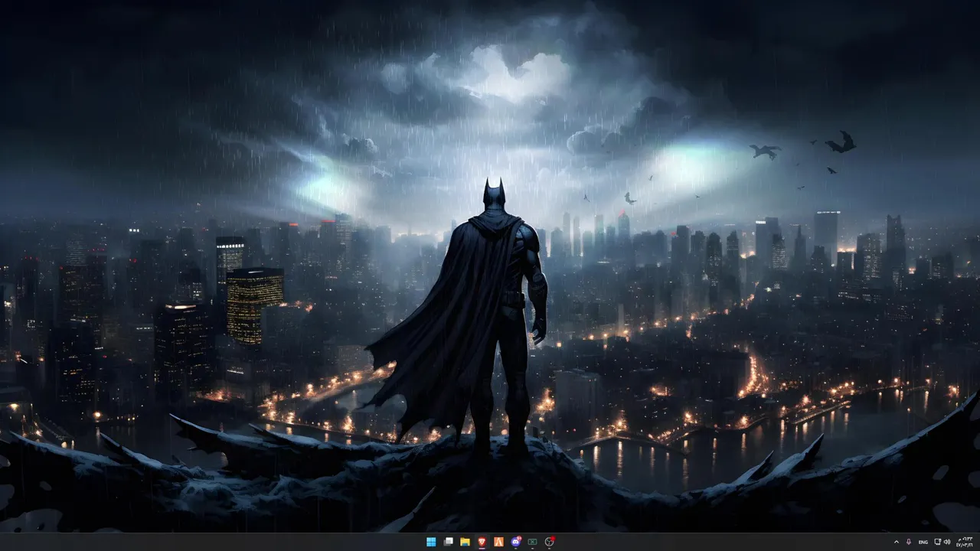Screen dimensions: 980x551
Task: Click the microphone icon in system tray
Action: click(x=909, y=542)
